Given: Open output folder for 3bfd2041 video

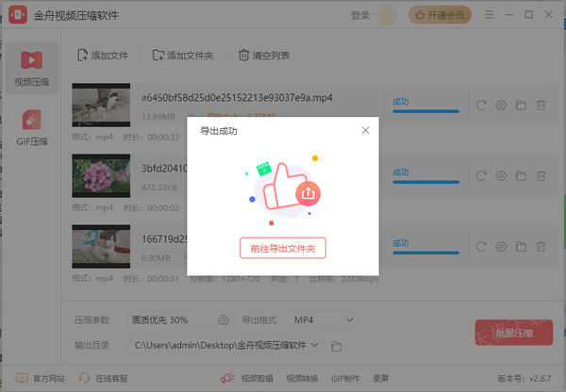Looking at the screenshot, I should click(x=521, y=176).
